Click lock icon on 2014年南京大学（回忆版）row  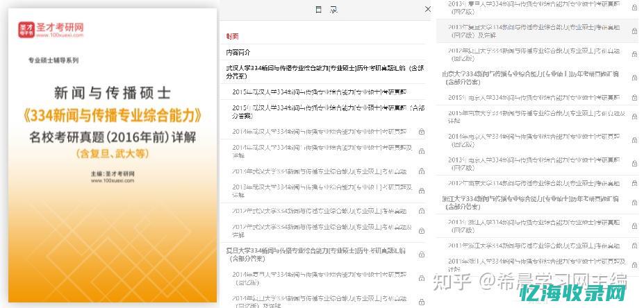pyautogui.click(x=634, y=140)
